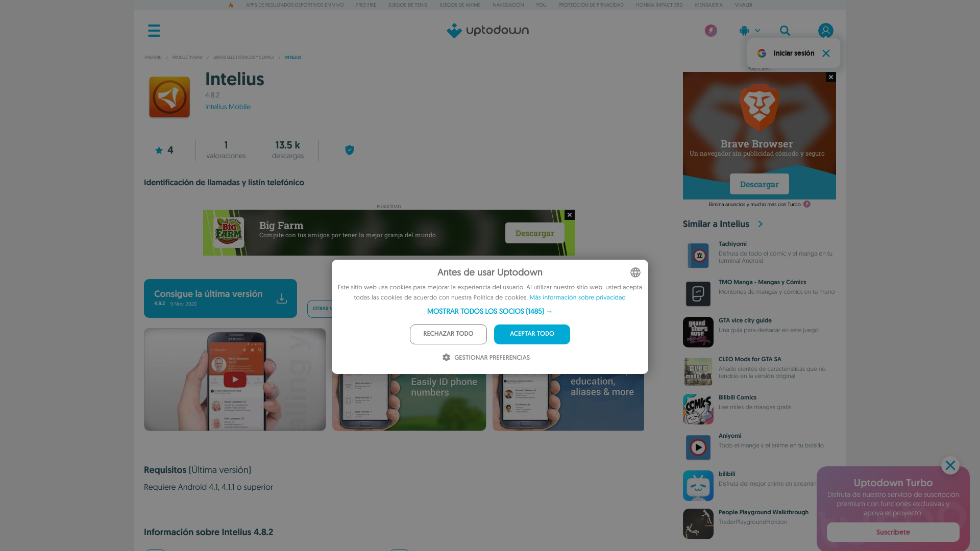Image resolution: width=980 pixels, height=551 pixels.
Task: Click ACEPTAR TODO to accept cookies
Action: [x=532, y=334]
